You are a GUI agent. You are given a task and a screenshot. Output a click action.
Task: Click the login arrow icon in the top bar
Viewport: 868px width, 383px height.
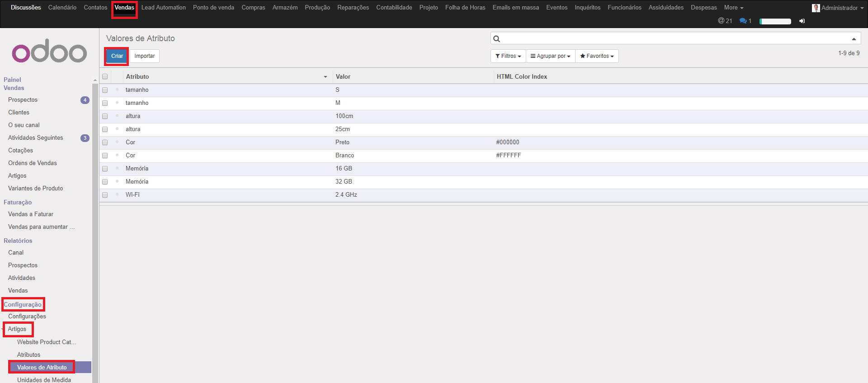click(x=802, y=21)
